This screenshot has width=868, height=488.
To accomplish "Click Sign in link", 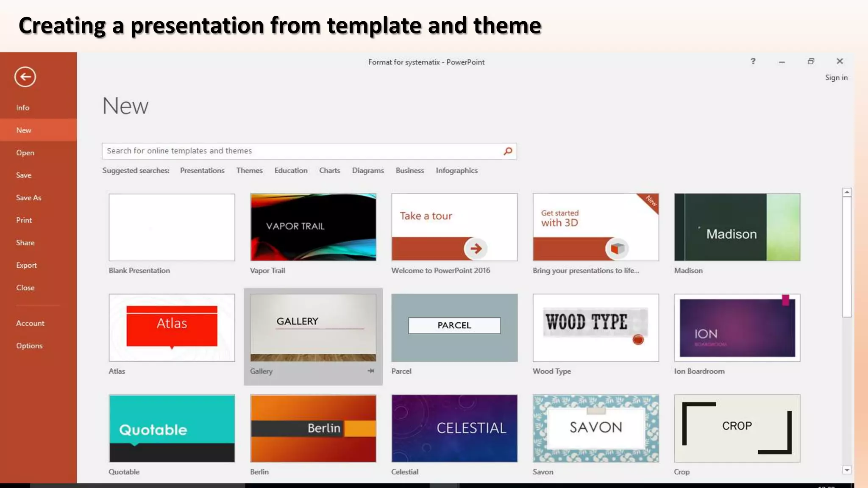I will tap(836, 78).
